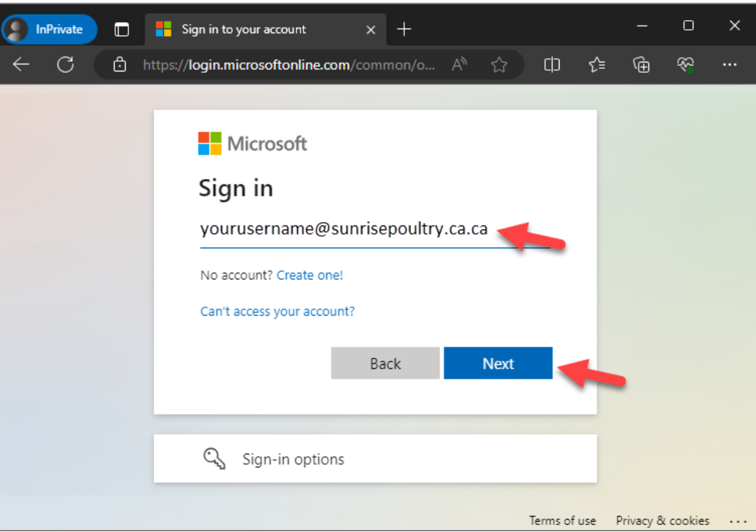Reload the page with the refresh icon
The image size is (756, 532).
click(65, 65)
